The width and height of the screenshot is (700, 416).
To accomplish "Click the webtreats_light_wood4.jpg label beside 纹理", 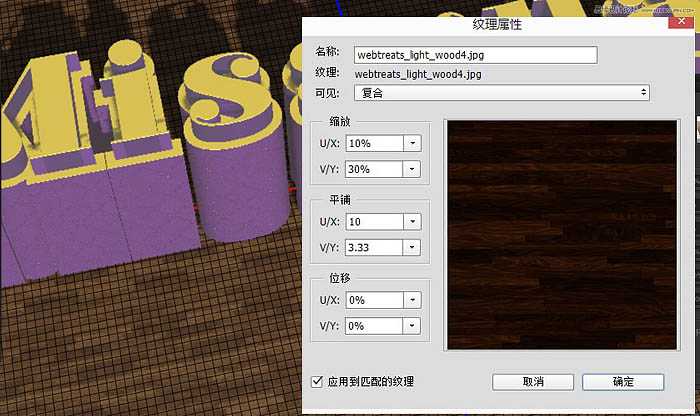I will point(418,74).
